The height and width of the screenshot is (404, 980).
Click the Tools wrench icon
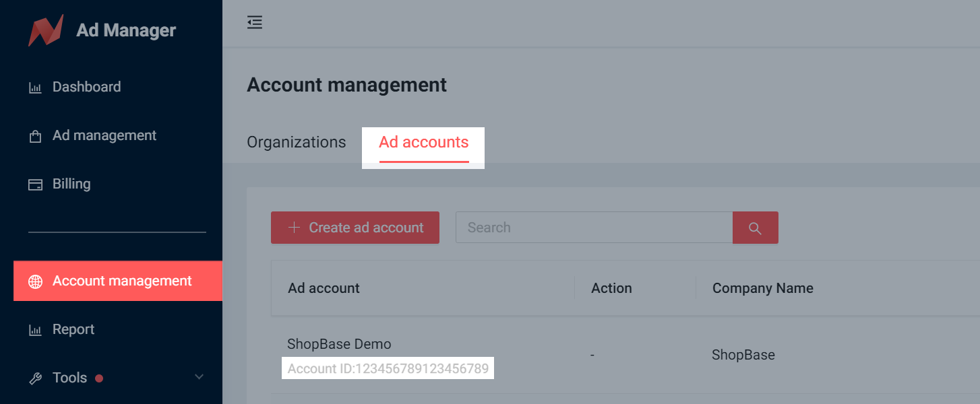[x=35, y=378]
